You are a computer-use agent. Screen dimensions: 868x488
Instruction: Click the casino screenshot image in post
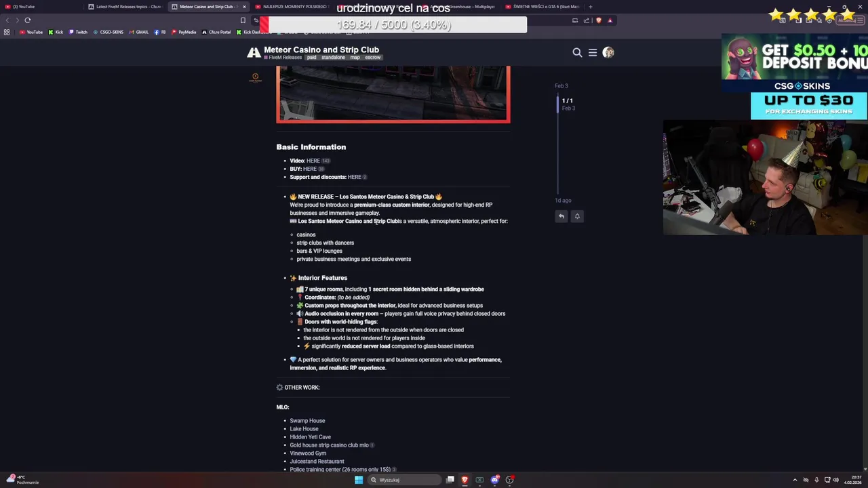coord(393,94)
